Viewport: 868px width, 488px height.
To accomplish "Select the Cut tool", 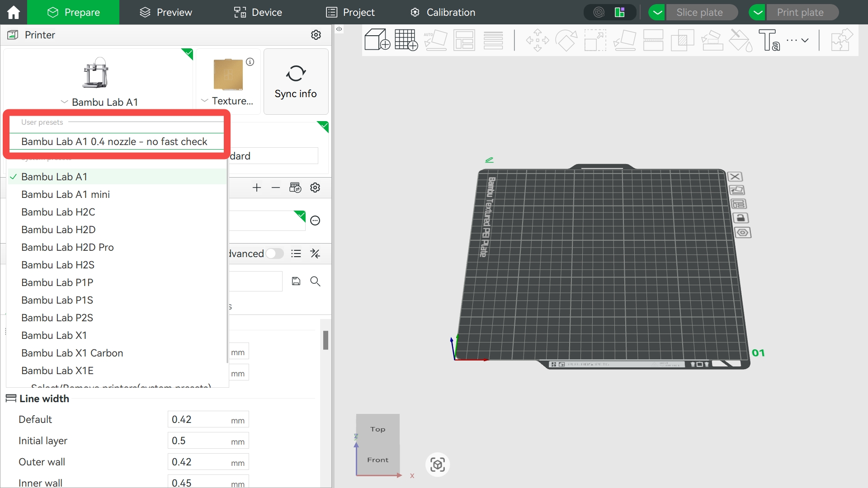I will 653,40.
